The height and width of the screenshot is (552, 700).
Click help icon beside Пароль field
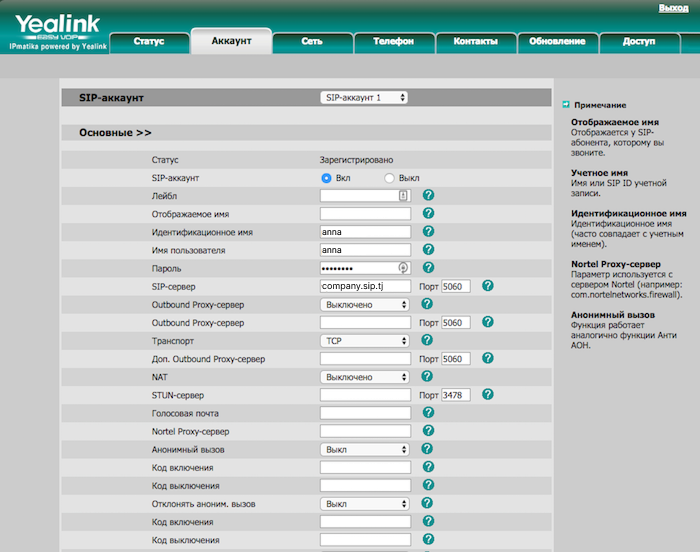pyautogui.click(x=428, y=268)
